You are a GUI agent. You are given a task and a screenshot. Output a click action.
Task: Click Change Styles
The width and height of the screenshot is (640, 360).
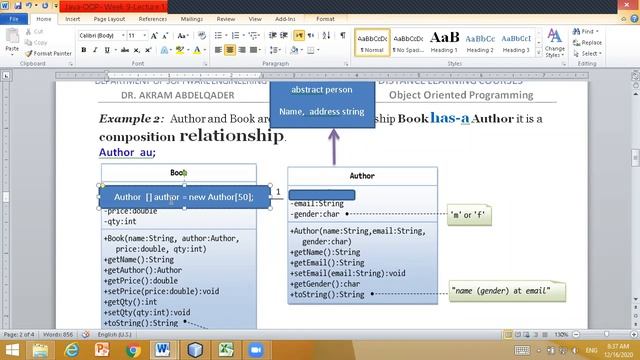click(x=554, y=43)
